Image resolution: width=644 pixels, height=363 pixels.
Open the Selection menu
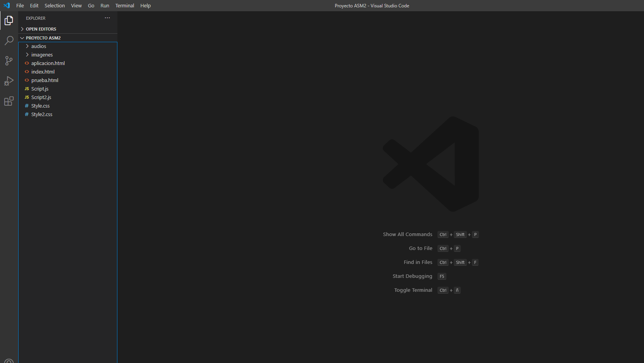(x=55, y=5)
